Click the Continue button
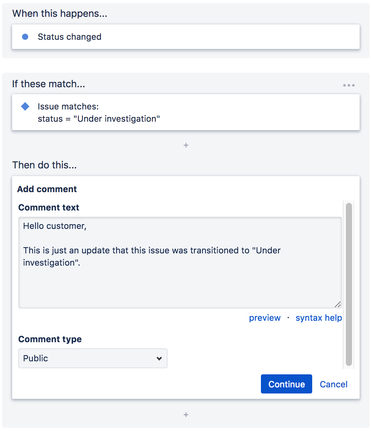Image resolution: width=371 pixels, height=431 pixels. pos(286,384)
